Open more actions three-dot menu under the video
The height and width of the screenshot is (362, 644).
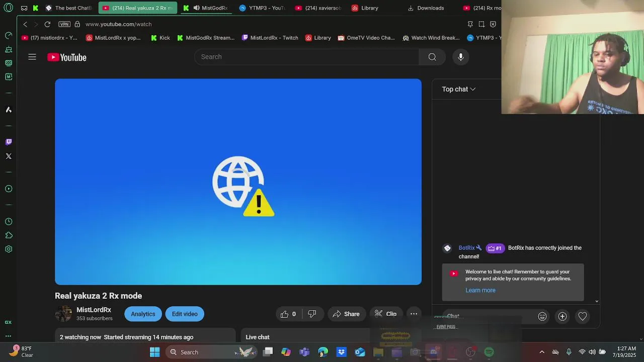tap(414, 314)
